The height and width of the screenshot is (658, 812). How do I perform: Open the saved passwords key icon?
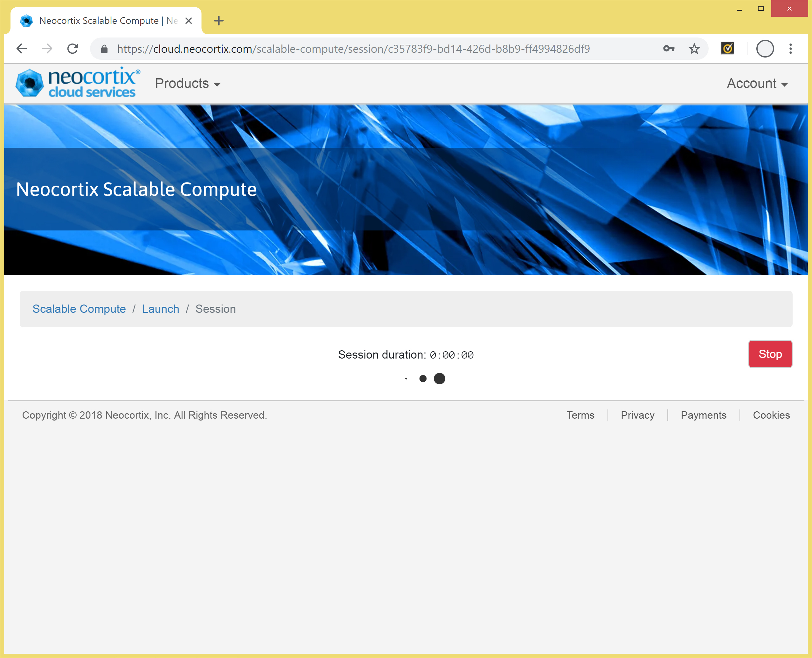tap(669, 49)
